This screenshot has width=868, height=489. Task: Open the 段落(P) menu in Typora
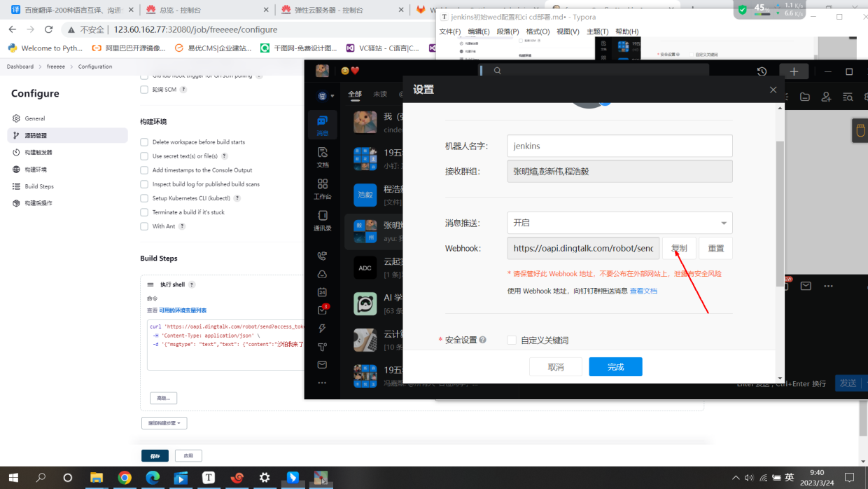(x=509, y=32)
